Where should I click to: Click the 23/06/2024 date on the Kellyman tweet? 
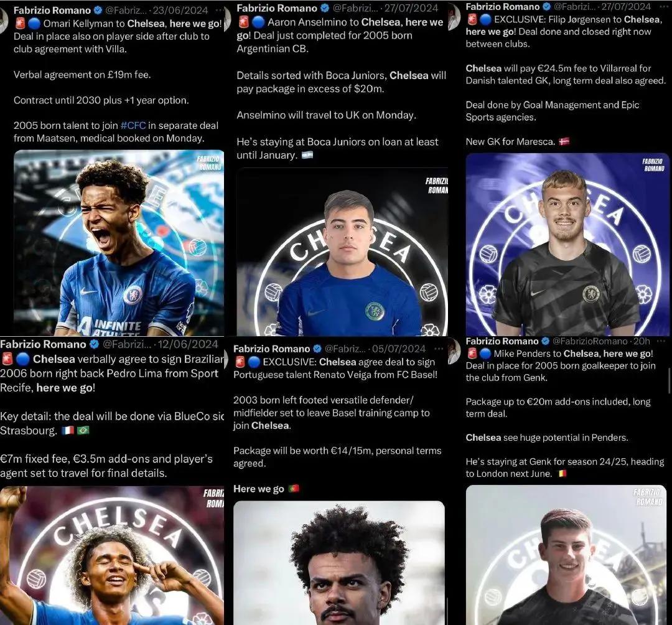180,10
